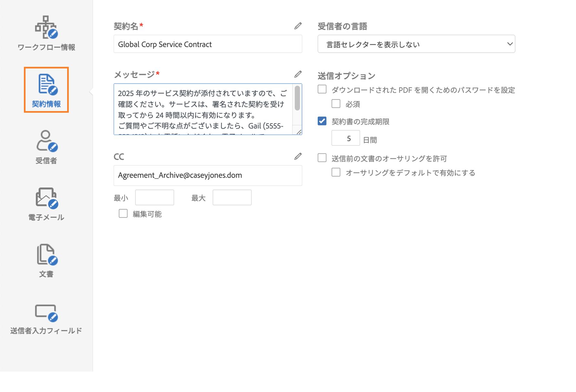Click the 受信者の言語 heading
The image size is (576, 392).
click(x=342, y=26)
